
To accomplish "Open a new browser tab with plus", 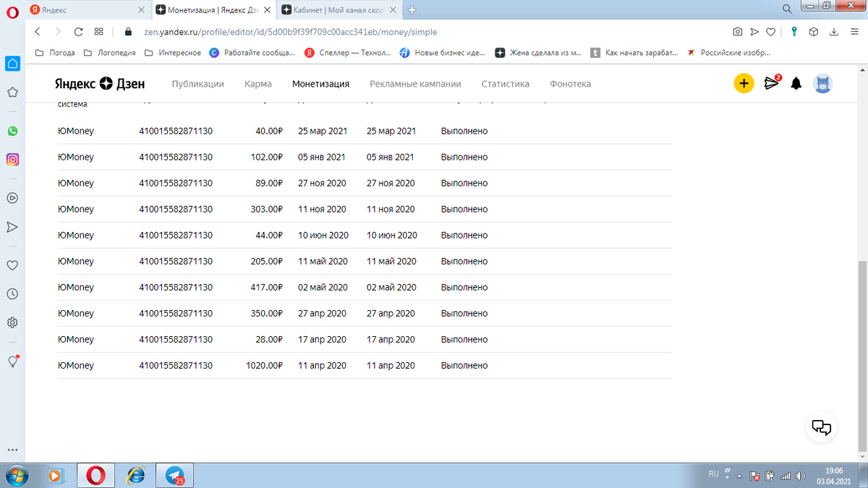I will (412, 10).
